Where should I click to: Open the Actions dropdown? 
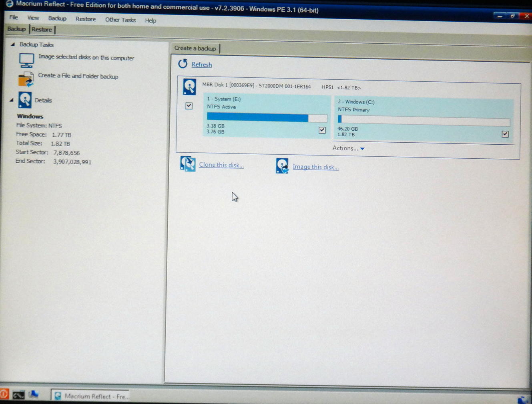pyautogui.click(x=348, y=148)
